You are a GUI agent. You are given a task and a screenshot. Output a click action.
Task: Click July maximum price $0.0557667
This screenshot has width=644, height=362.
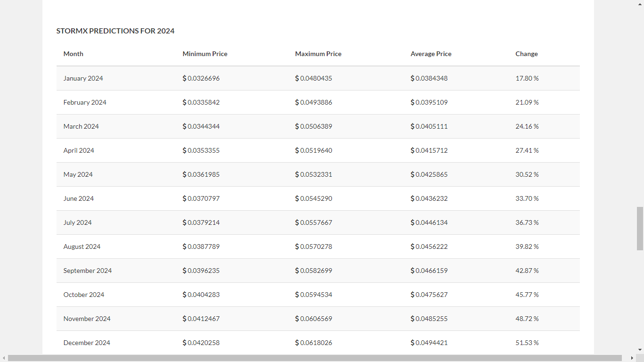tap(314, 222)
